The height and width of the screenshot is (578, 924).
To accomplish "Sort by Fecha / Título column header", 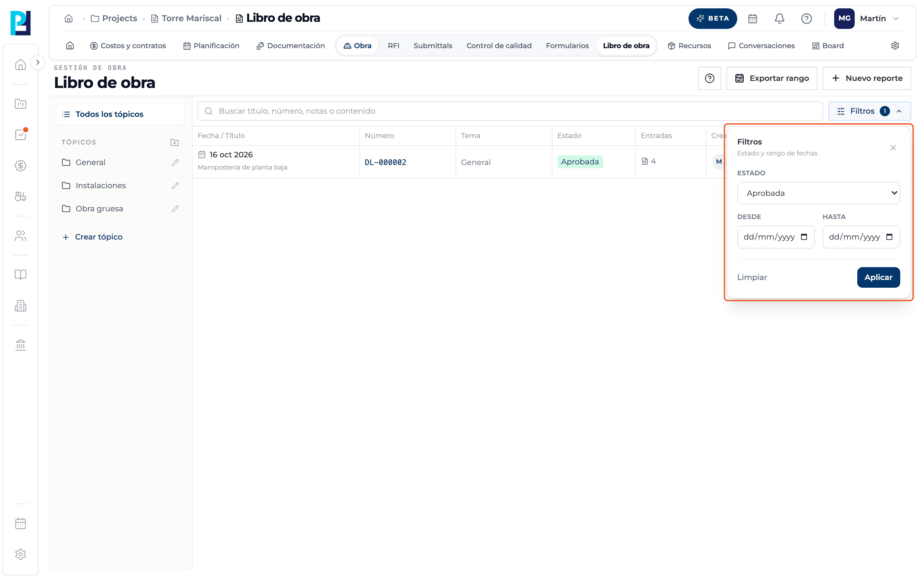I will point(221,136).
